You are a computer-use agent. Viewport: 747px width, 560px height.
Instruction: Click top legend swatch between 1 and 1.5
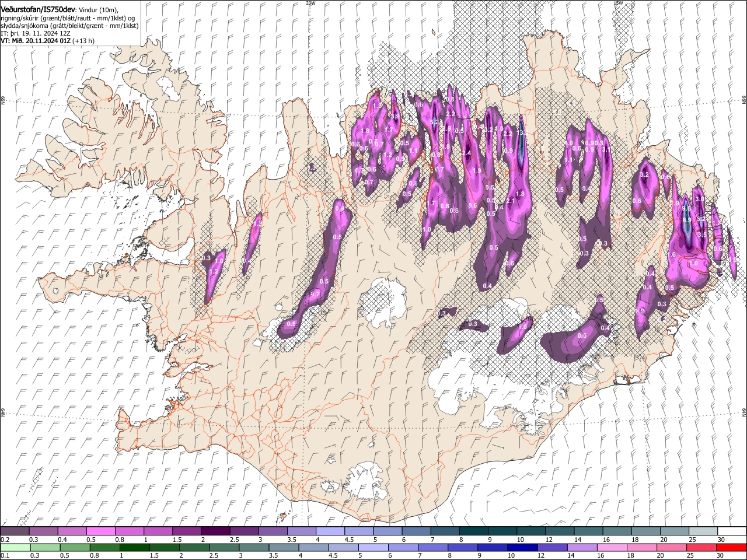[158, 531]
